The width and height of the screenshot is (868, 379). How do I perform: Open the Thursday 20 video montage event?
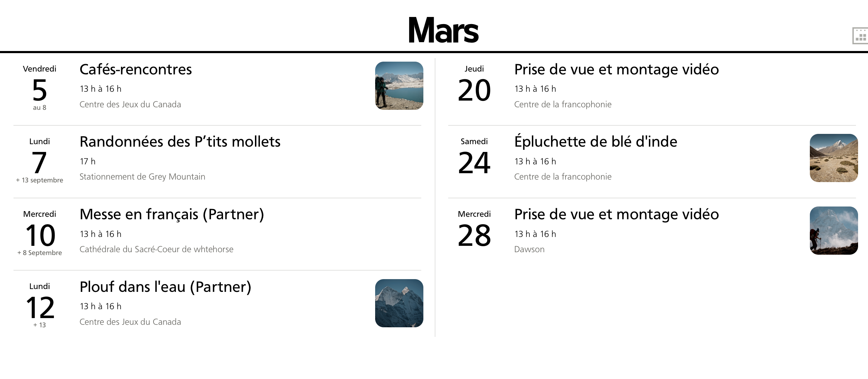[616, 69]
